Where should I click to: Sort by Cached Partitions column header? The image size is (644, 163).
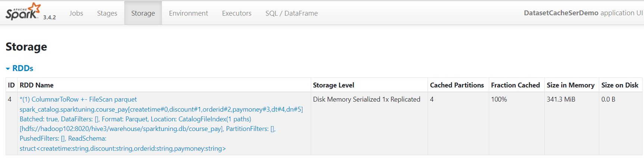[x=457, y=85]
